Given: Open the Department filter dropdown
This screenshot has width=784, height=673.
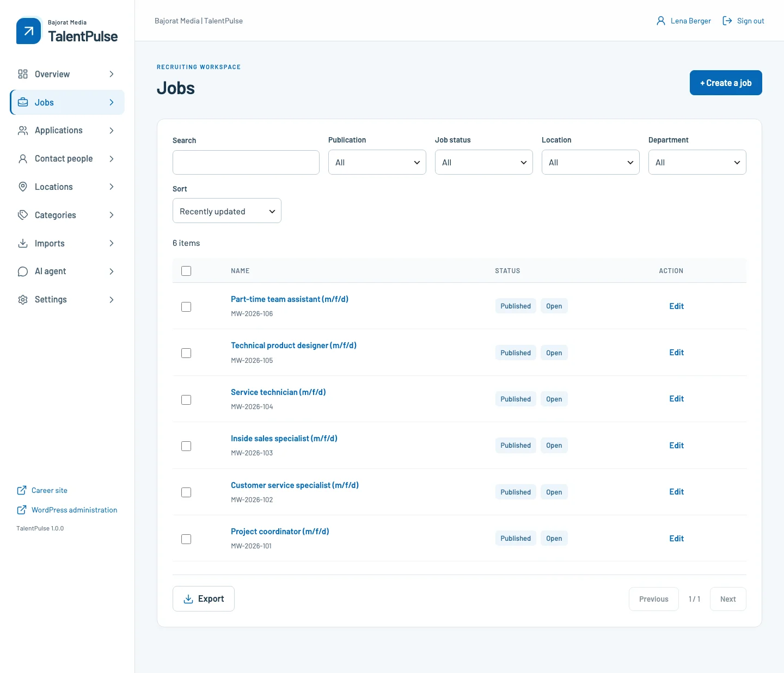Looking at the screenshot, I should pyautogui.click(x=697, y=162).
